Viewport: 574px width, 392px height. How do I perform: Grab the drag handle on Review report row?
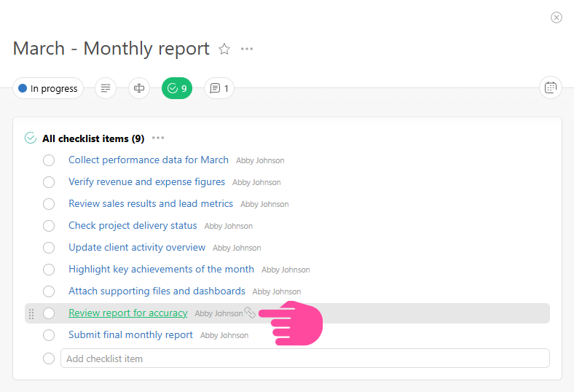coord(31,313)
